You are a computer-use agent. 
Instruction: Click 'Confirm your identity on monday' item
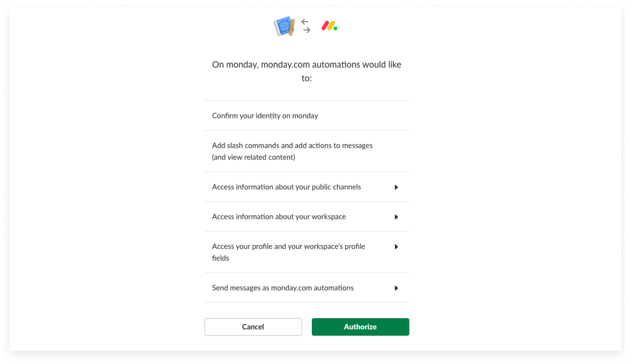(265, 116)
